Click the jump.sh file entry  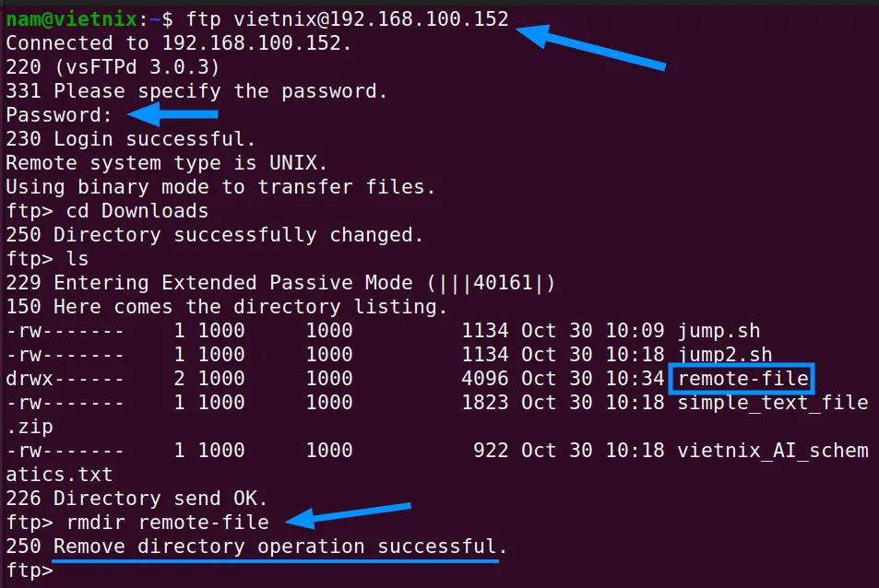tap(719, 331)
